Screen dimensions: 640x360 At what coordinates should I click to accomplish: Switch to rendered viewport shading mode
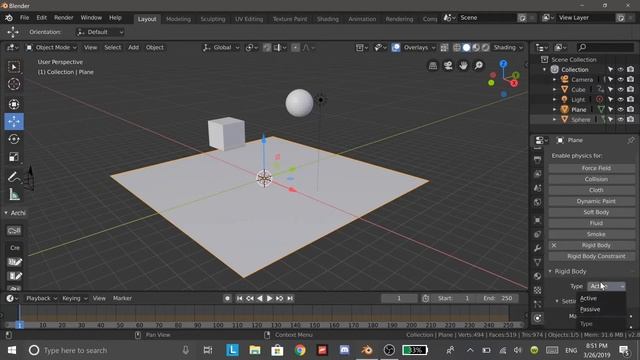click(x=485, y=48)
